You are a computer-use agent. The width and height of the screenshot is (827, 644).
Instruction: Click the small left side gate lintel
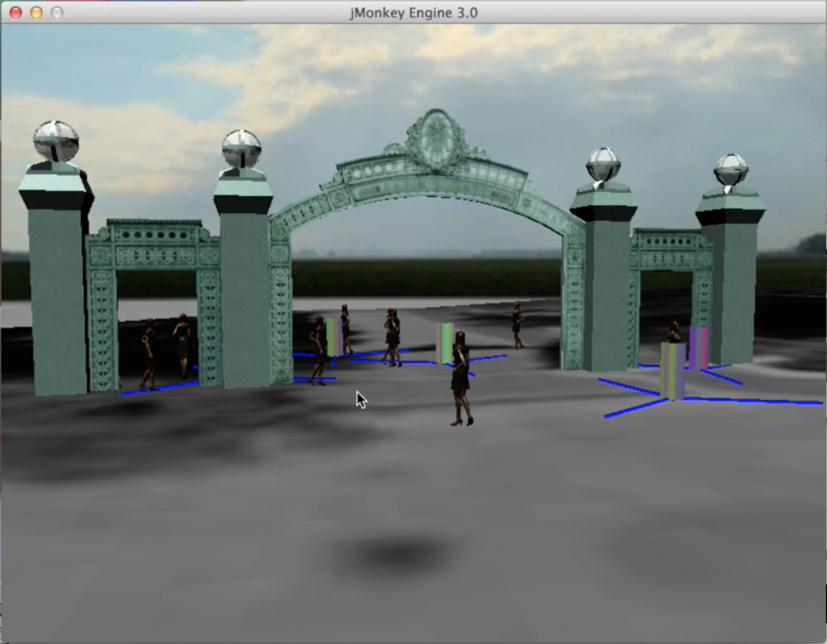pyautogui.click(x=153, y=245)
